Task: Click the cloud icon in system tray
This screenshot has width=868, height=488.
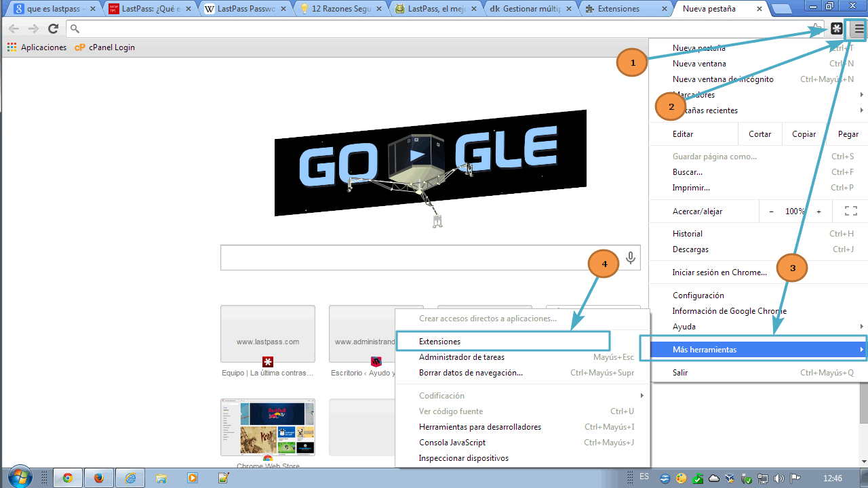Action: pos(714,479)
